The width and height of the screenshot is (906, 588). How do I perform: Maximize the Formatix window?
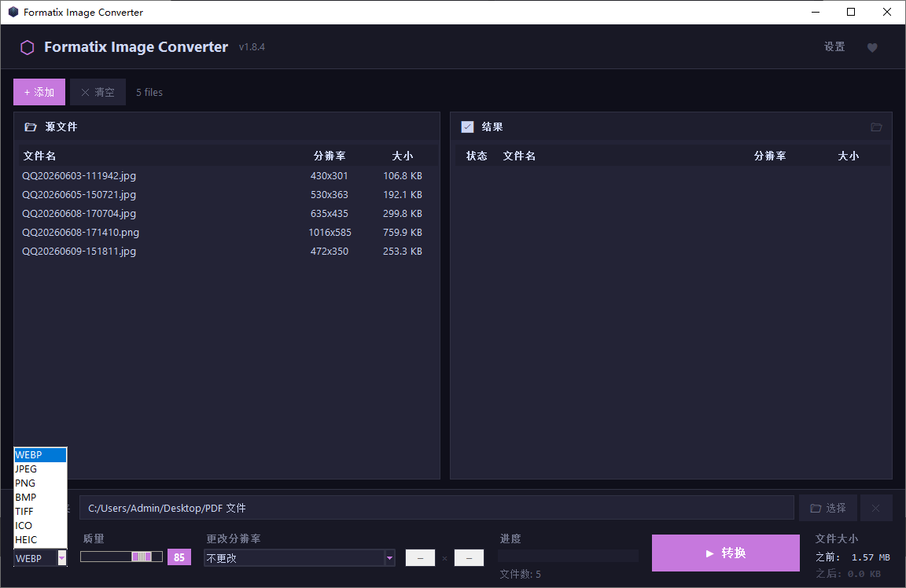point(850,12)
